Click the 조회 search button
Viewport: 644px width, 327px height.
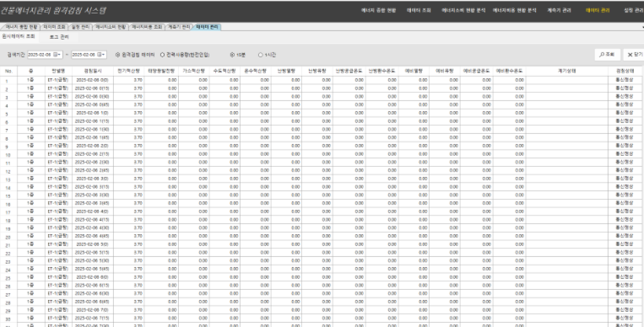[x=607, y=55]
